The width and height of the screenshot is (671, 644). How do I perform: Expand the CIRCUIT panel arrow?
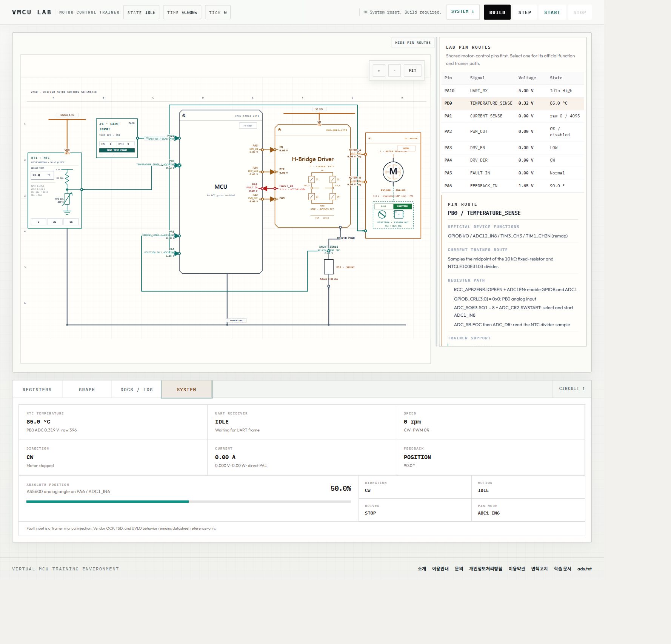click(572, 388)
